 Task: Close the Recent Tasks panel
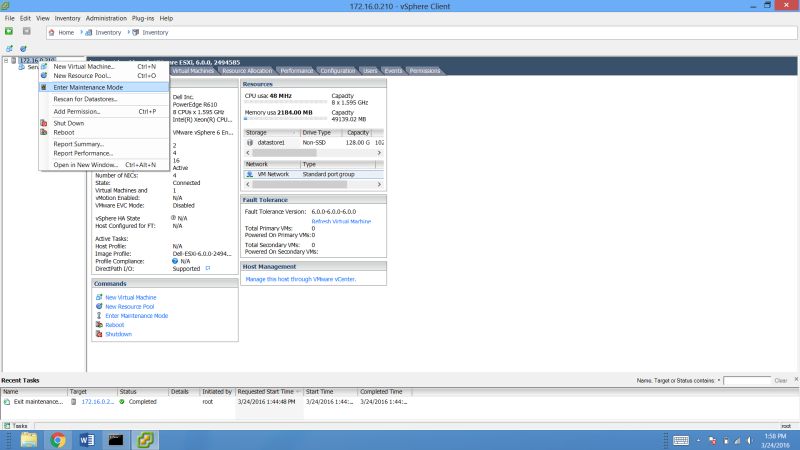point(796,380)
